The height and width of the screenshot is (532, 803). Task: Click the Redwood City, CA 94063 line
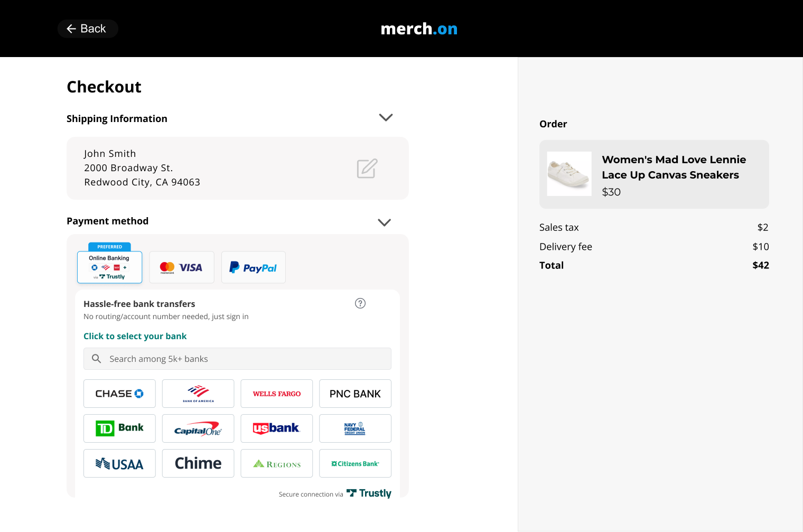pos(142,182)
